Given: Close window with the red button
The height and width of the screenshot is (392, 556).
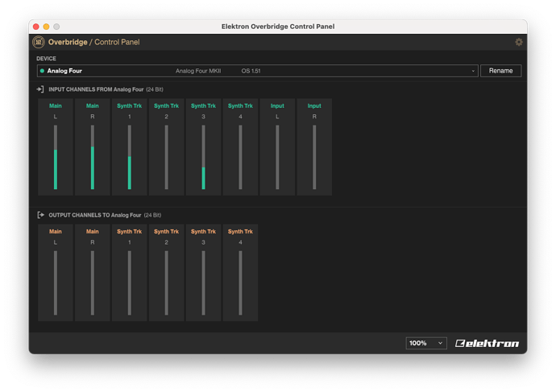Looking at the screenshot, I should point(35,27).
